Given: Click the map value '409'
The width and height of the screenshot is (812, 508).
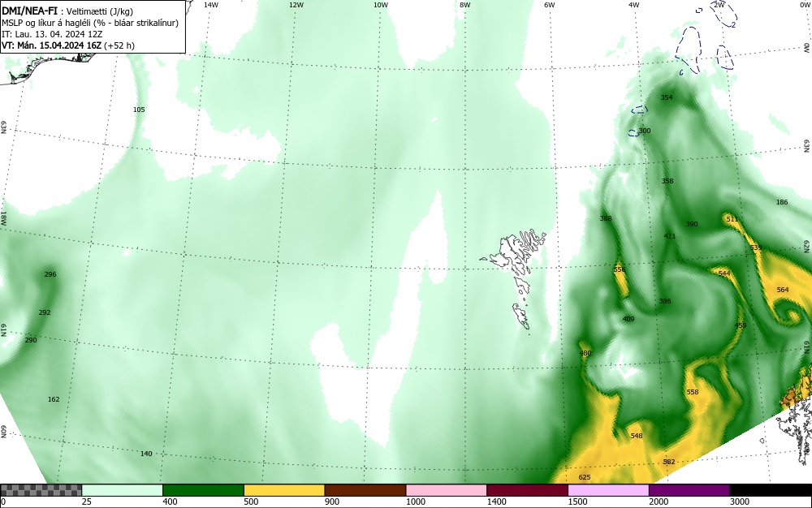Looking at the screenshot, I should [628, 319].
